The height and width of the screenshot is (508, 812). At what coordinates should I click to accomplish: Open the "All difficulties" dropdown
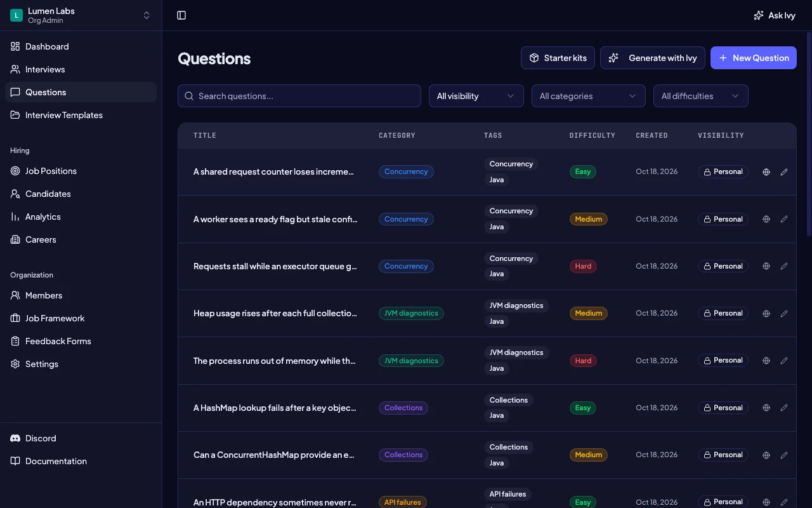[701, 96]
